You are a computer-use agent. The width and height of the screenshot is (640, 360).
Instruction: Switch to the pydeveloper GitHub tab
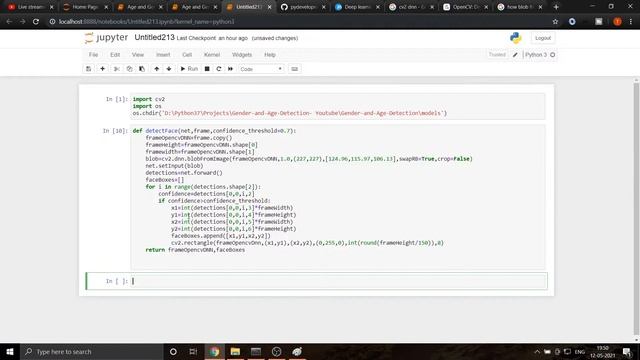pyautogui.click(x=303, y=7)
